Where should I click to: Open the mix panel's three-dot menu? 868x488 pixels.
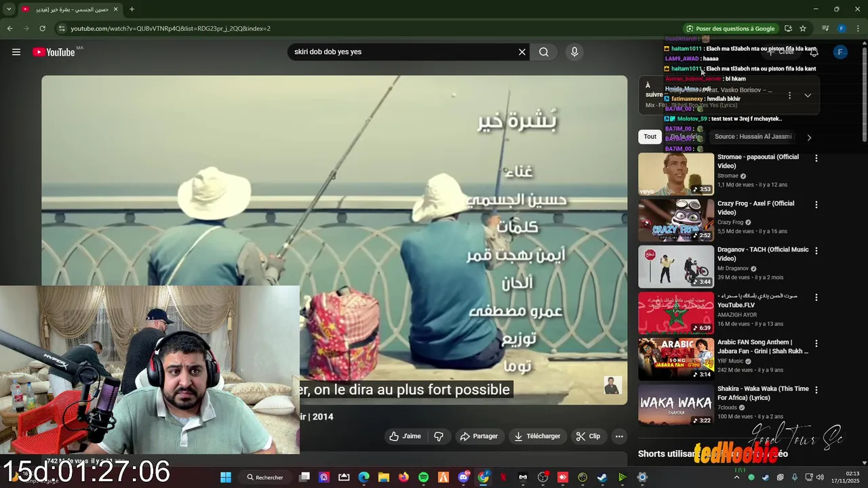(x=789, y=96)
